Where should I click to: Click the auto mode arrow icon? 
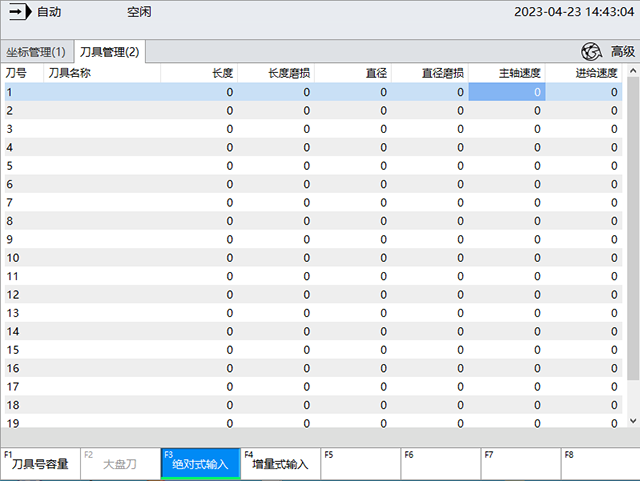(x=21, y=13)
